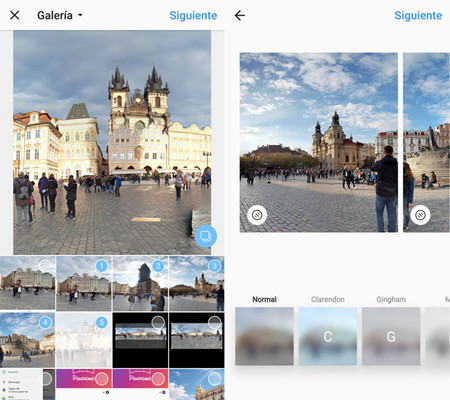The image size is (450, 400).
Task: Apply the Normal filter preview thumbnail
Action: coord(264,336)
